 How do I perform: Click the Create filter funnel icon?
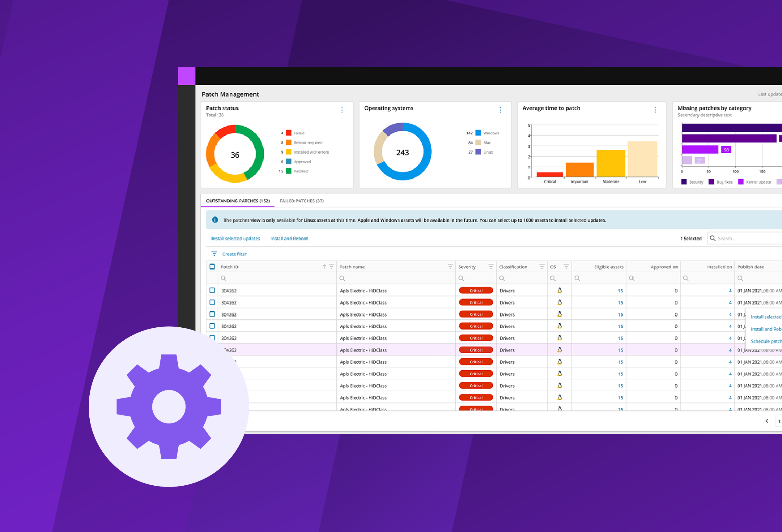click(214, 254)
